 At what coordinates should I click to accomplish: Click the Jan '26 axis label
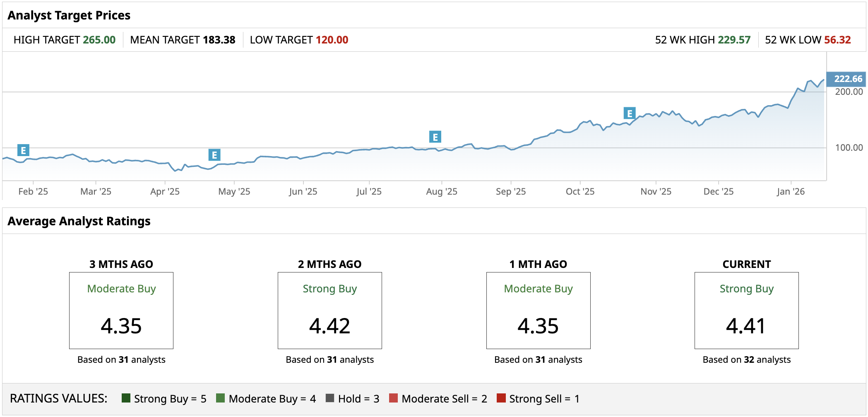click(x=791, y=191)
